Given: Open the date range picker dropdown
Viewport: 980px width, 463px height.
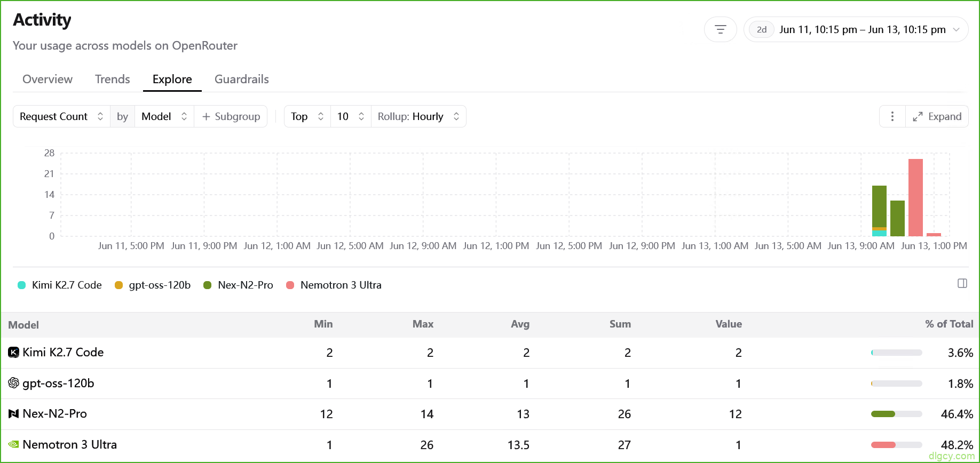Looking at the screenshot, I should (x=856, y=29).
